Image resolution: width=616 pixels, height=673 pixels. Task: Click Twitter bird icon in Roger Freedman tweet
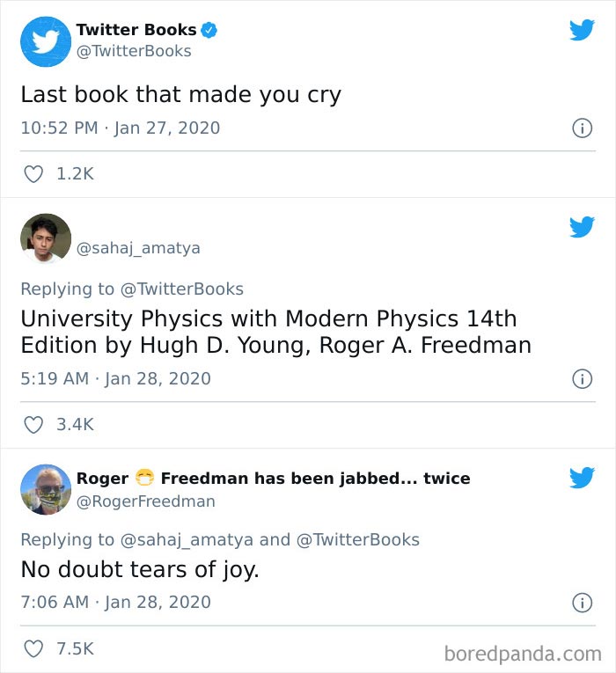click(x=582, y=478)
